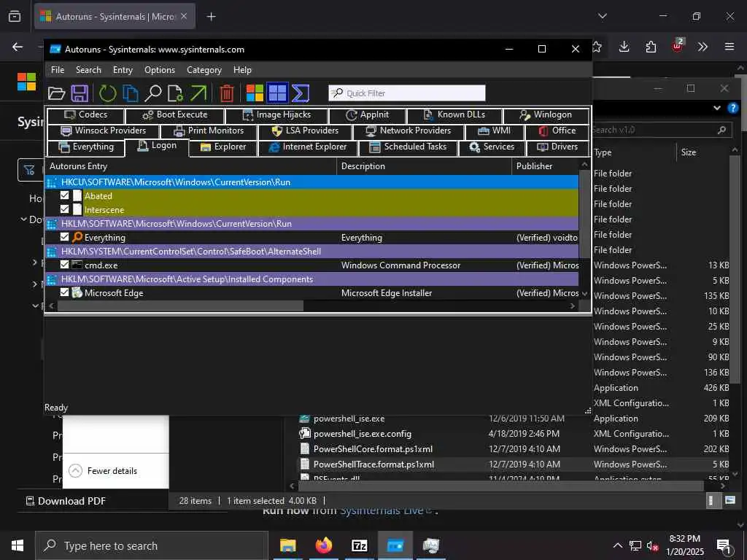Click the muted volume tray icon
The width and height of the screenshot is (747, 560).
(x=652, y=546)
